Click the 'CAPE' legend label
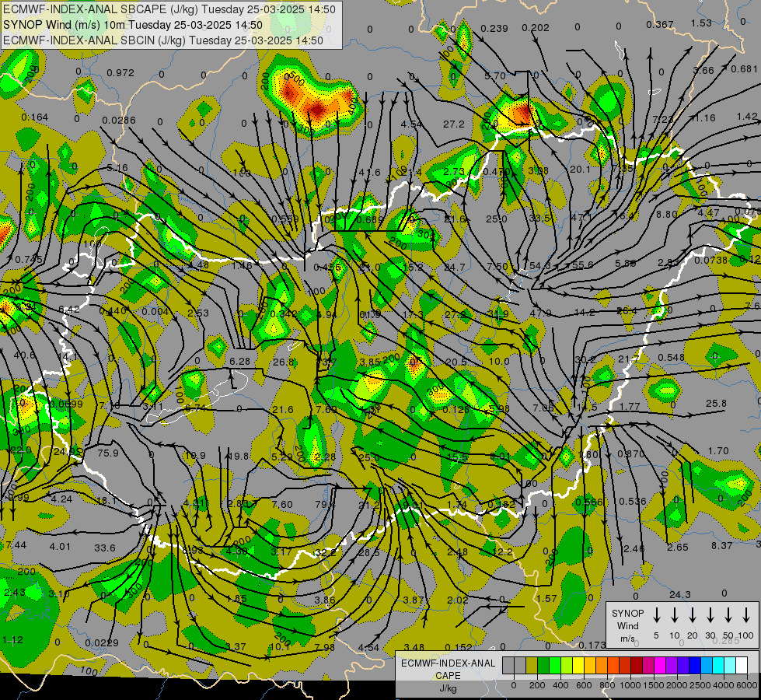Image resolution: width=761 pixels, height=700 pixels. click(448, 676)
